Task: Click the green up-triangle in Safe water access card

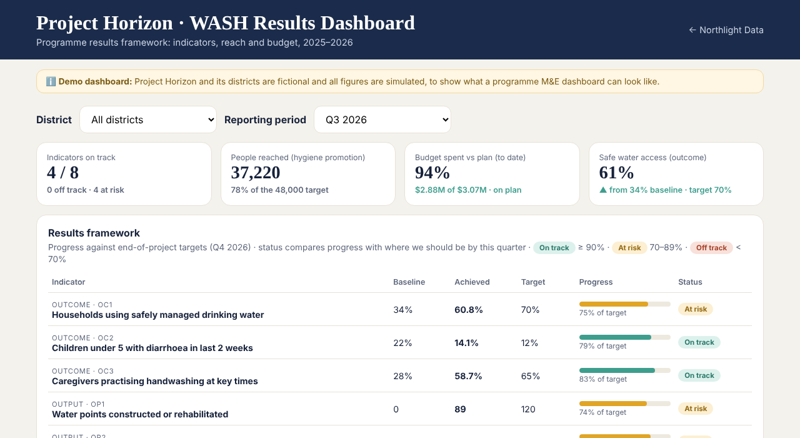Action: [x=603, y=190]
